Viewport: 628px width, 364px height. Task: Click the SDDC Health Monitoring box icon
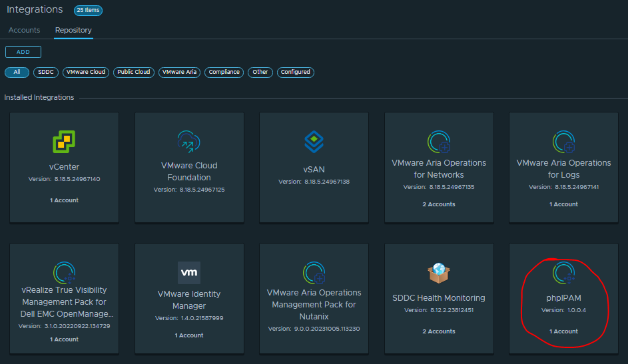[439, 273]
